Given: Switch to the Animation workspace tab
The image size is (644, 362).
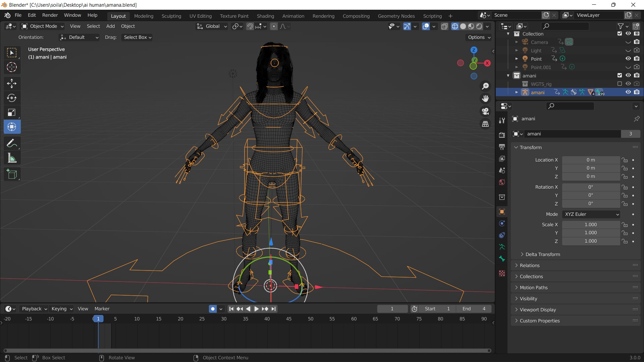Looking at the screenshot, I should tap(293, 16).
